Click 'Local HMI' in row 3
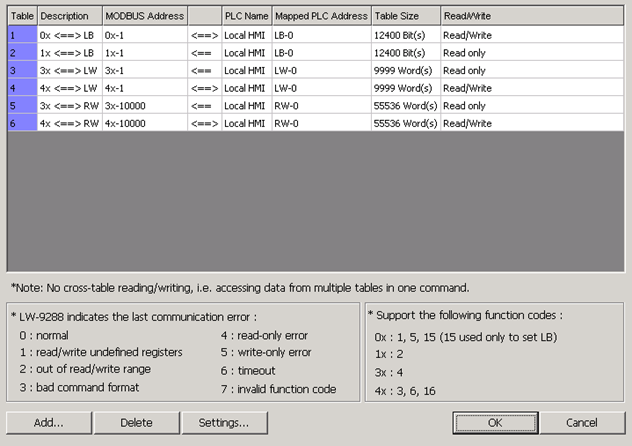This screenshot has width=632, height=446. (245, 71)
